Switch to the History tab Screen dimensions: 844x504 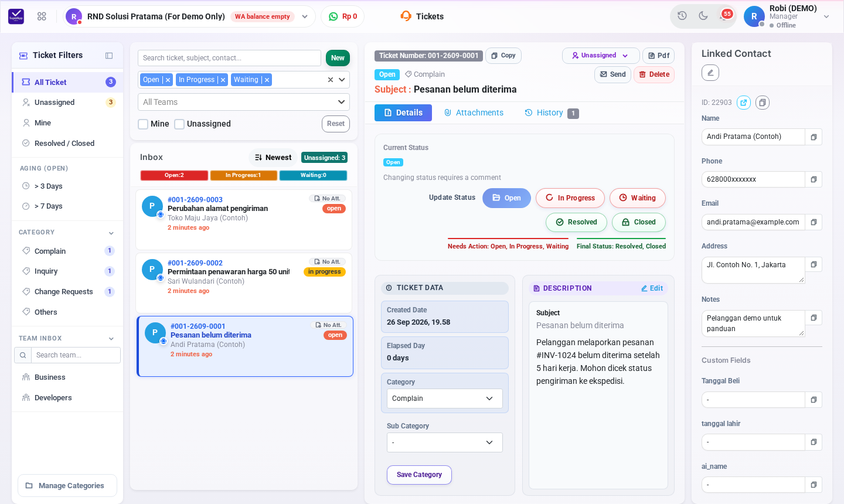(x=551, y=113)
